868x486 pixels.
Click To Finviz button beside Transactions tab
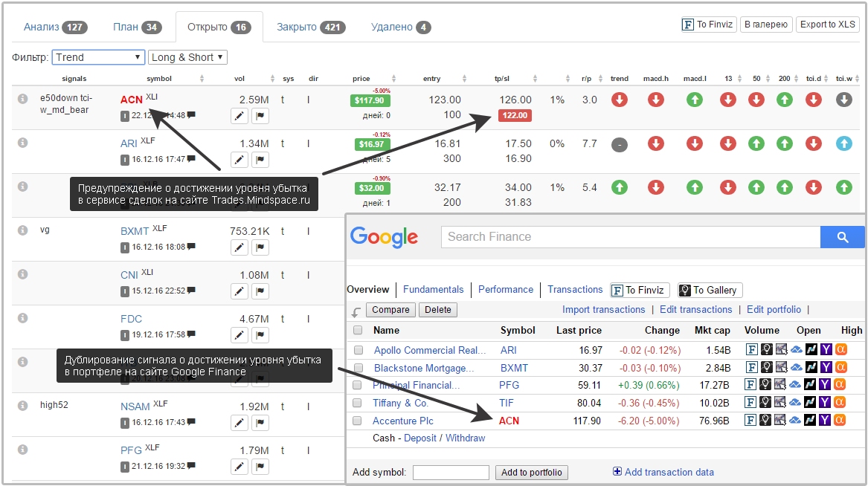point(640,291)
